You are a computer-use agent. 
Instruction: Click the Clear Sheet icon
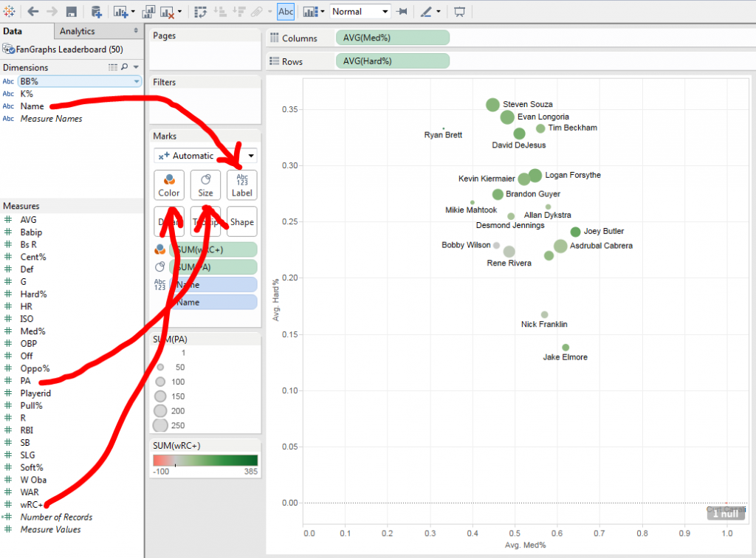pyautogui.click(x=168, y=11)
